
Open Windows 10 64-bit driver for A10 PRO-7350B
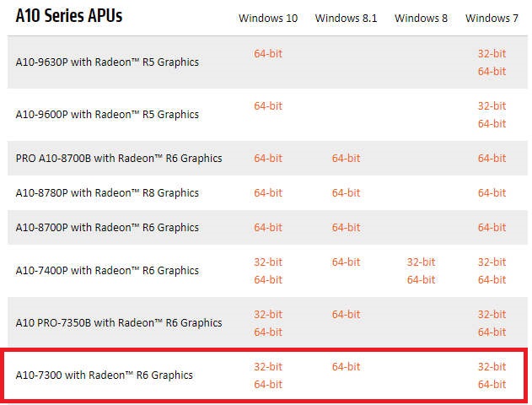(268, 332)
